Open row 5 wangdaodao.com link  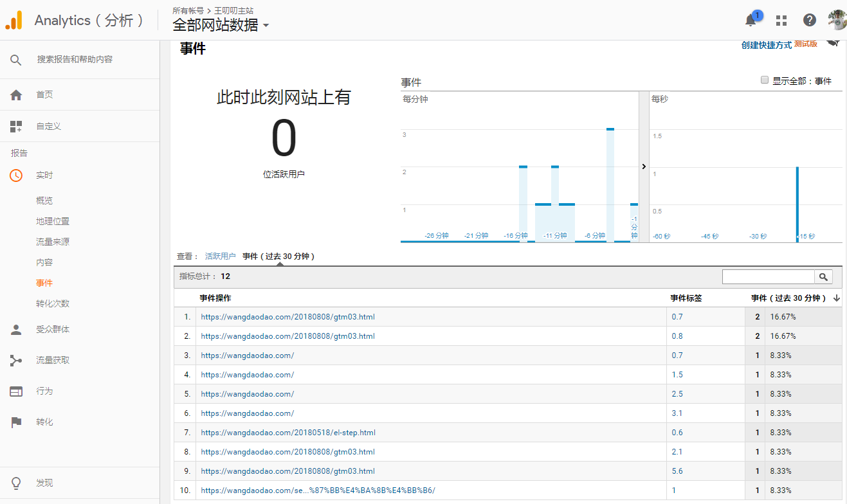coord(248,394)
